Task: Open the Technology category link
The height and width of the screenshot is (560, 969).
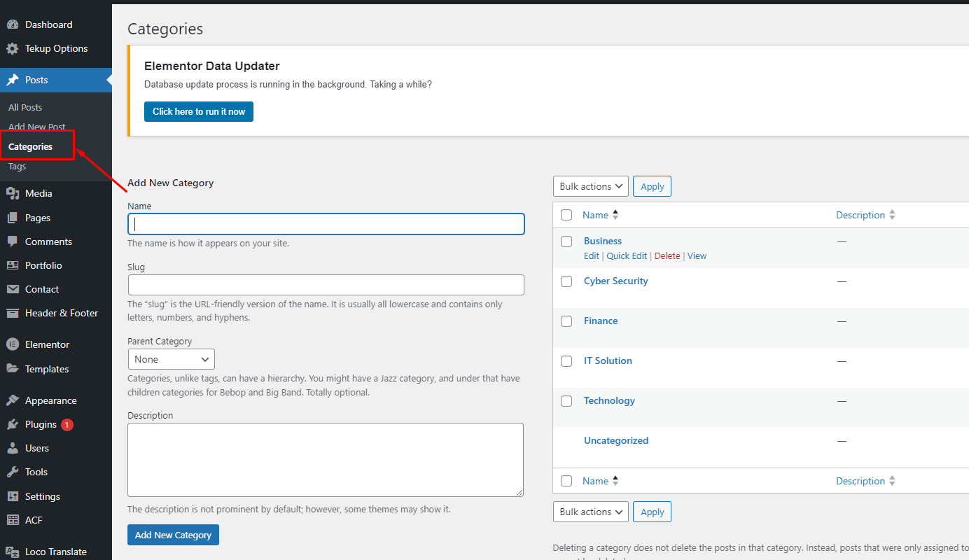Action: point(609,400)
